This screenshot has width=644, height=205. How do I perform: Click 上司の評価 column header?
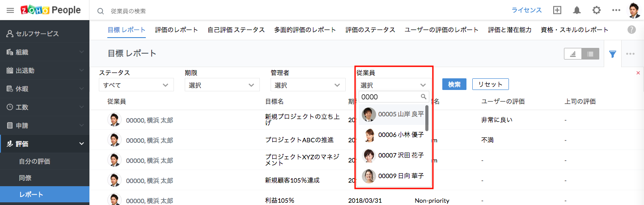click(x=580, y=102)
